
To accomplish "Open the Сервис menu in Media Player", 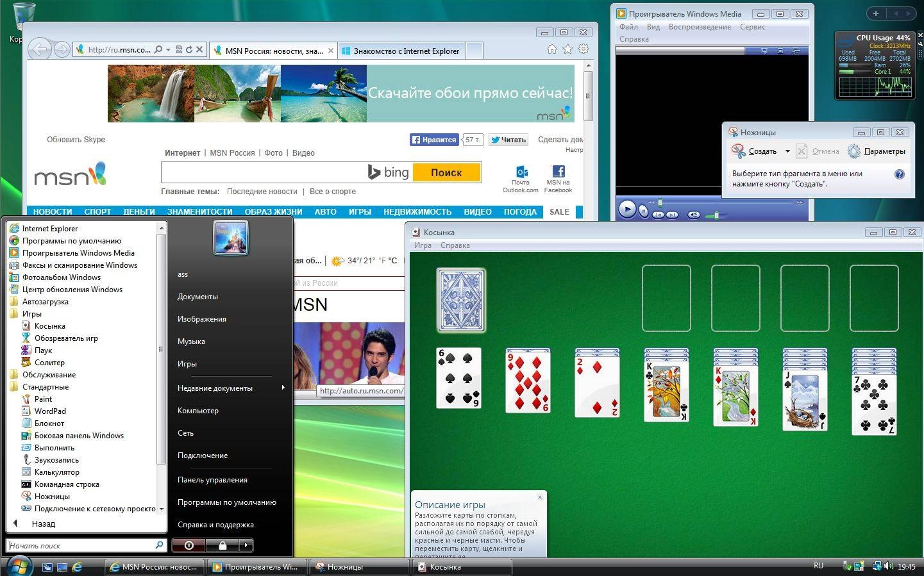I will (753, 27).
